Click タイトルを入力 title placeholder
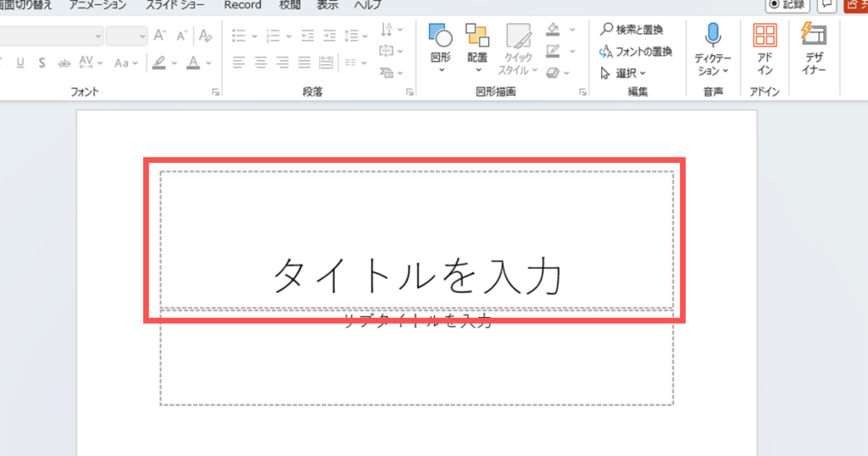This screenshot has height=456, width=868. (x=417, y=239)
